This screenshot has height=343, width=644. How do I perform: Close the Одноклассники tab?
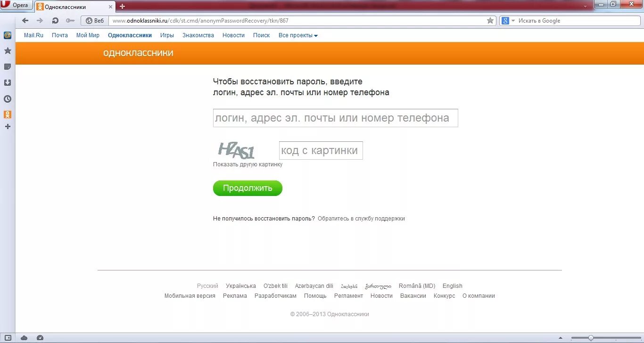[x=111, y=7]
